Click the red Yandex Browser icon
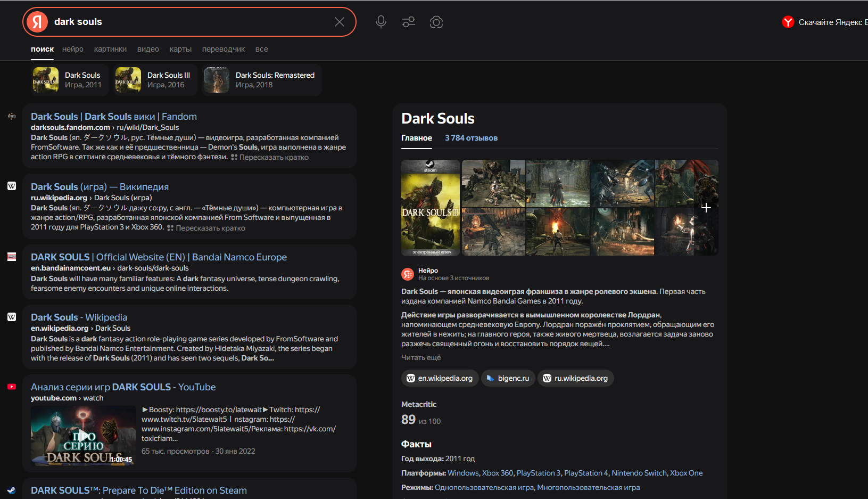Viewport: 868px width, 499px height. (788, 22)
